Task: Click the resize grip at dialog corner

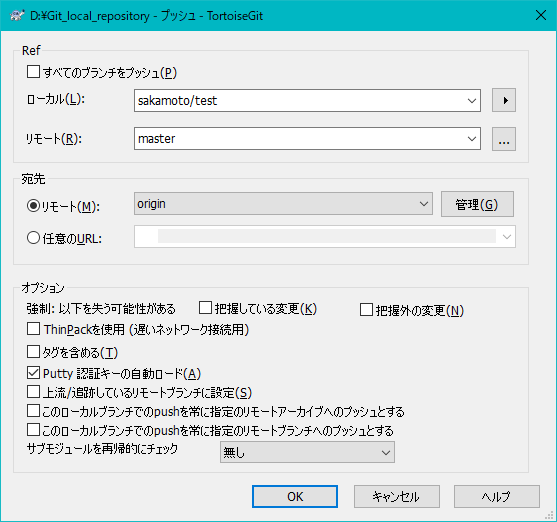Action: (549, 515)
